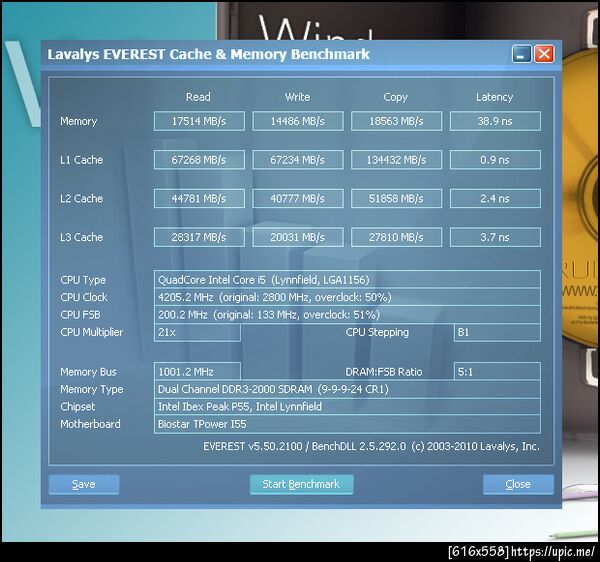Select L2 Cache Latency value 2.4 ns
Viewport: 600px width, 562px height.
495,199
